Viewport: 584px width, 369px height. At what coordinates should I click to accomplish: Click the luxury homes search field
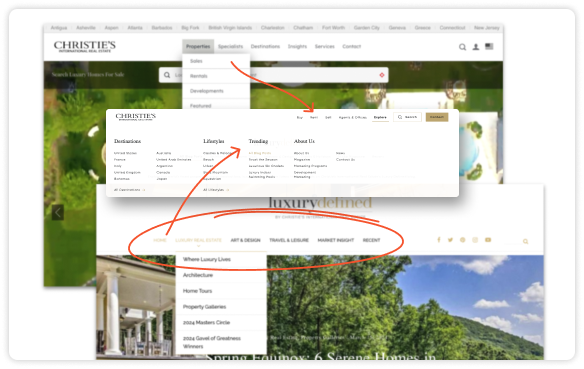pyautogui.click(x=274, y=75)
